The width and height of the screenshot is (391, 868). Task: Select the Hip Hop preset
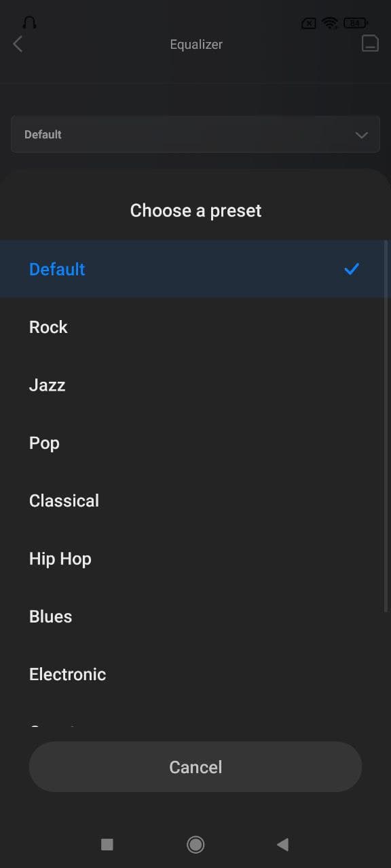tap(195, 559)
